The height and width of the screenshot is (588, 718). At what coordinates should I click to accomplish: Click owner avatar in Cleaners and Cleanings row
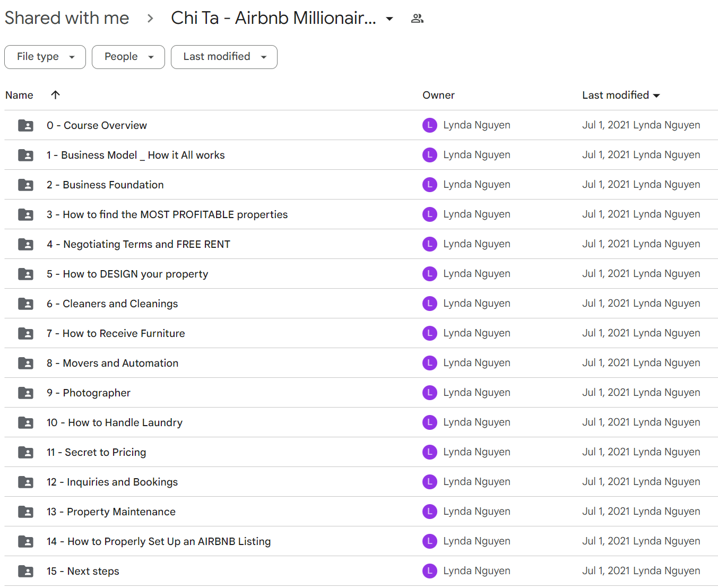click(430, 304)
